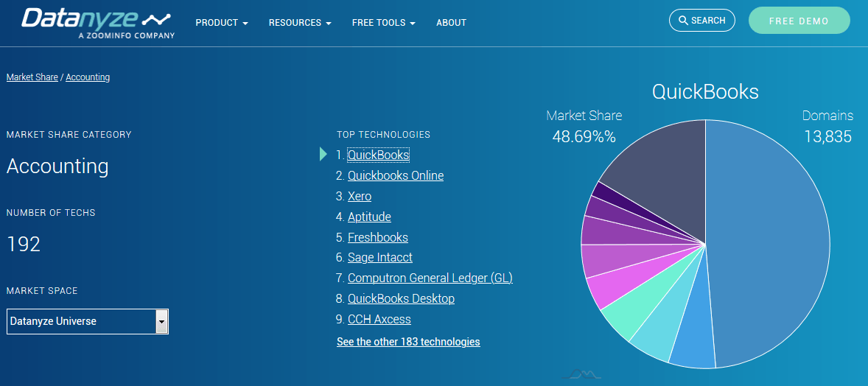Image resolution: width=868 pixels, height=386 pixels.
Task: Open Computron General Ledger (GL) link
Action: 430,278
